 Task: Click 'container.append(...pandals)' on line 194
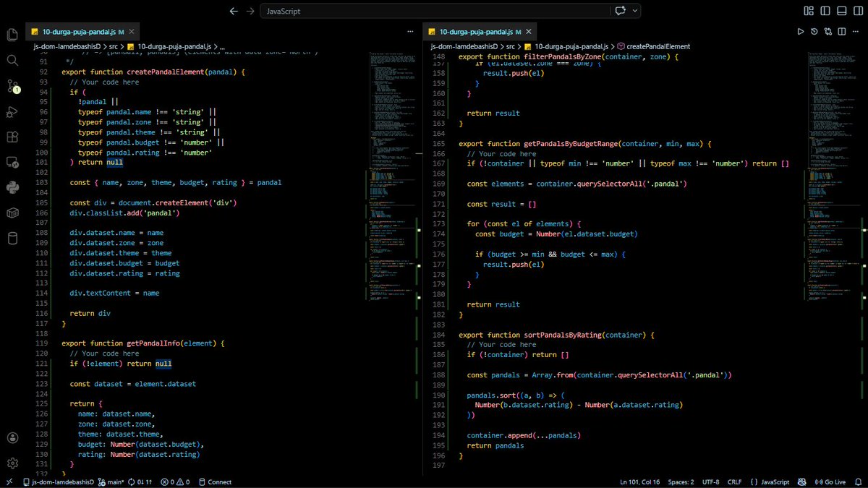tap(524, 435)
